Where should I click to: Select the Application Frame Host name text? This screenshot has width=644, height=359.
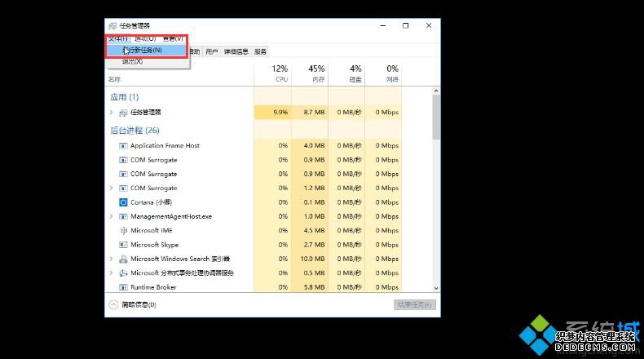165,145
